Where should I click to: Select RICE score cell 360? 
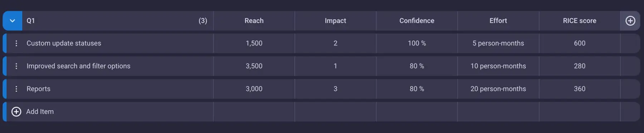click(x=580, y=89)
